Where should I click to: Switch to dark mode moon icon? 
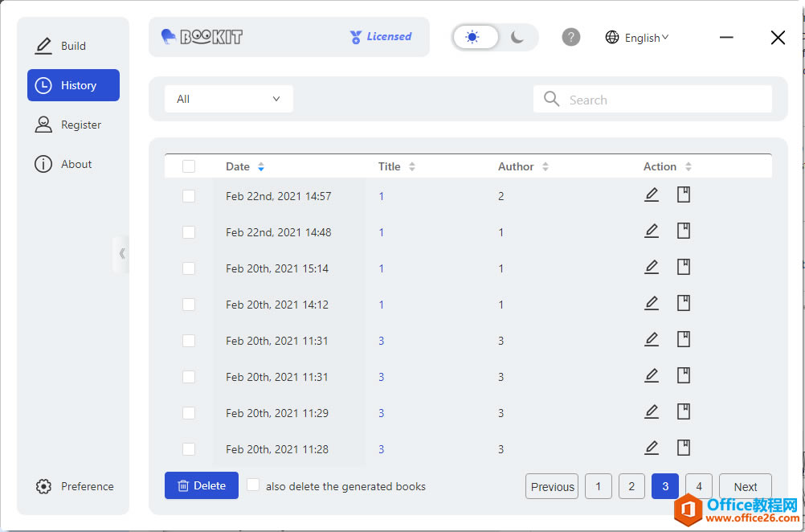click(x=517, y=37)
